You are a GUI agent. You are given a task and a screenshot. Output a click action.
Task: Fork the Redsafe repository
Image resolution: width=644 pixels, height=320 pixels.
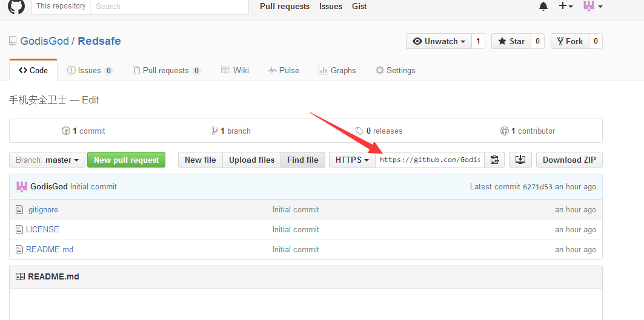569,41
